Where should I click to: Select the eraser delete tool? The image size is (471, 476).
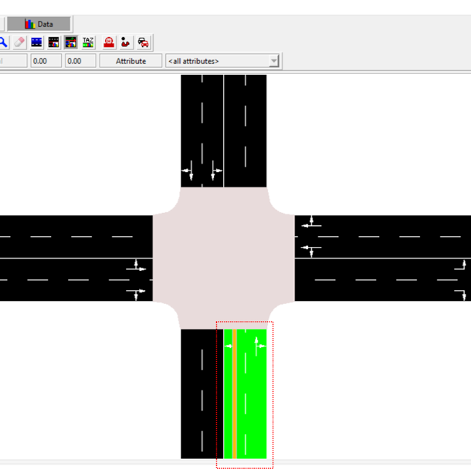pyautogui.click(x=20, y=42)
